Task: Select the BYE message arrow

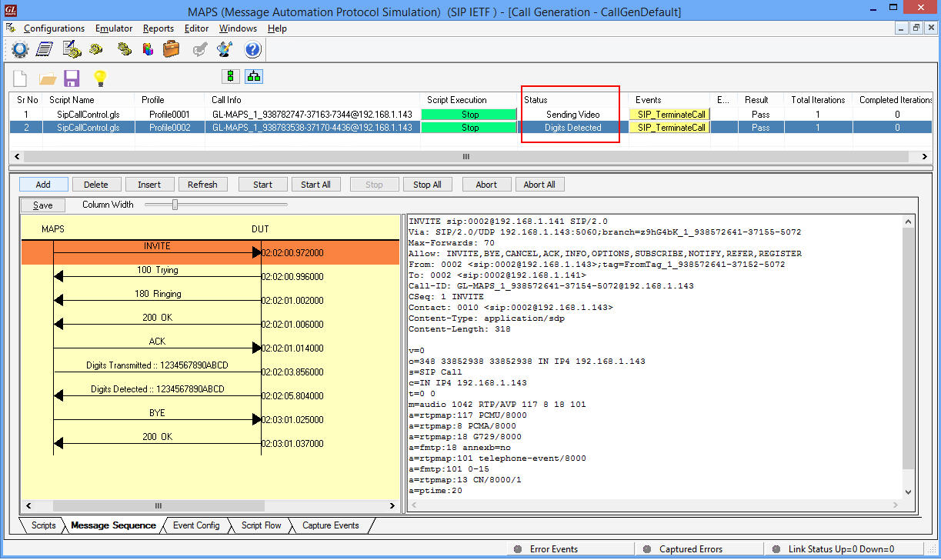Action: coord(157,419)
